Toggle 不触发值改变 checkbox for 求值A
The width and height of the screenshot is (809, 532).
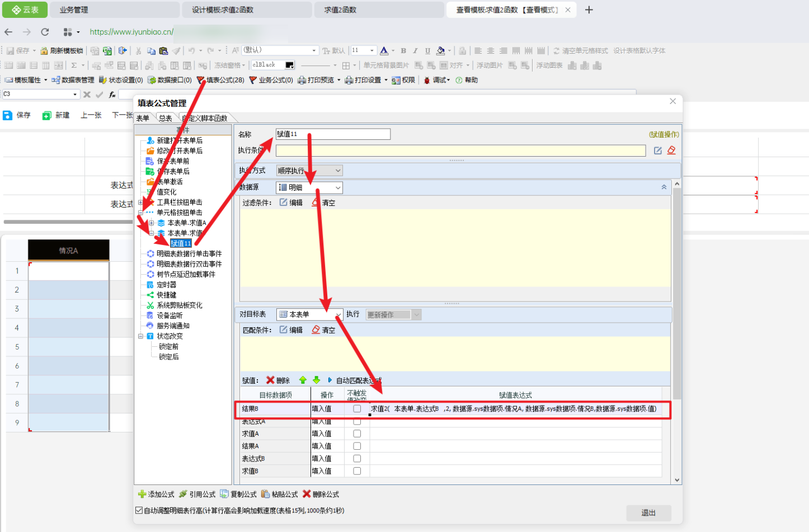click(x=357, y=434)
